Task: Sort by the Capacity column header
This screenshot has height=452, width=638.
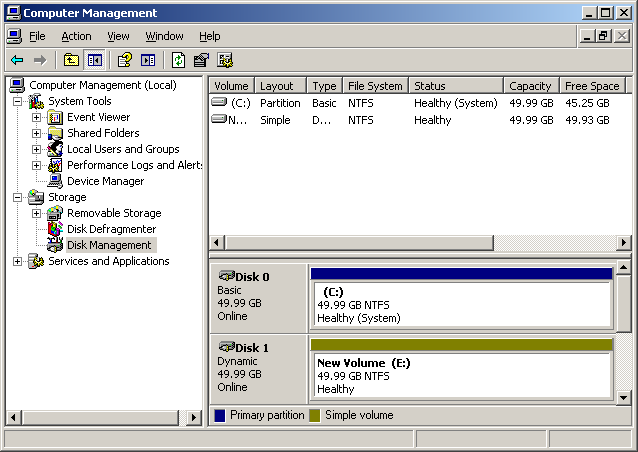Action: point(529,86)
